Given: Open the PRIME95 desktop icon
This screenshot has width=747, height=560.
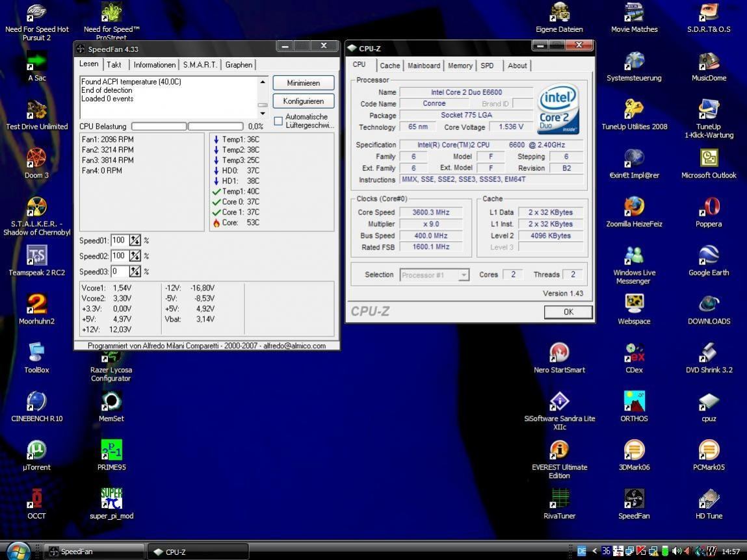Looking at the screenshot, I should point(111,450).
